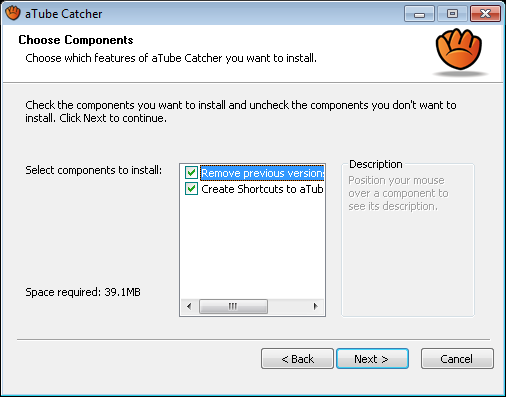Click the maximize button in title bar
This screenshot has width=506, height=397.
click(x=452, y=14)
